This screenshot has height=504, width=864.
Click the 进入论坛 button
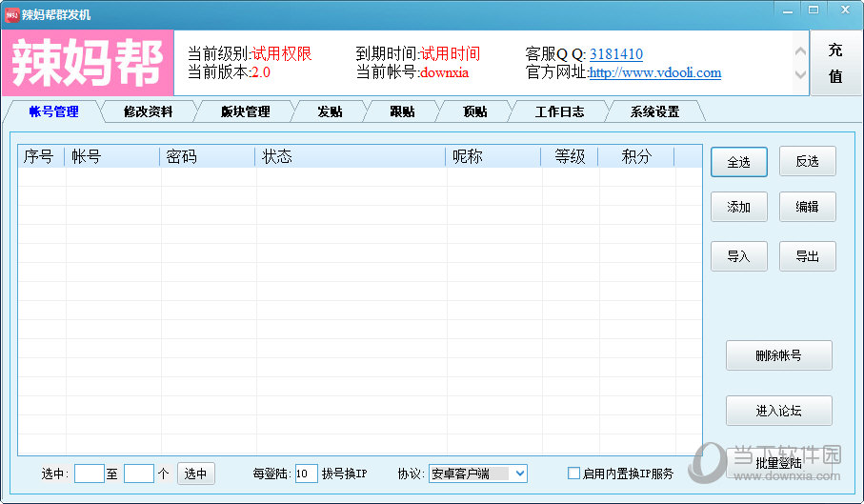tap(778, 411)
